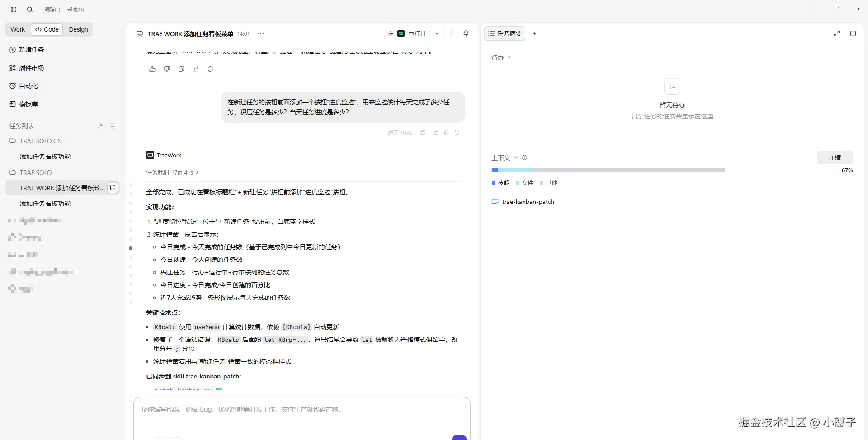Select the 任务摘要 tab
This screenshot has height=440, width=868.
505,33
